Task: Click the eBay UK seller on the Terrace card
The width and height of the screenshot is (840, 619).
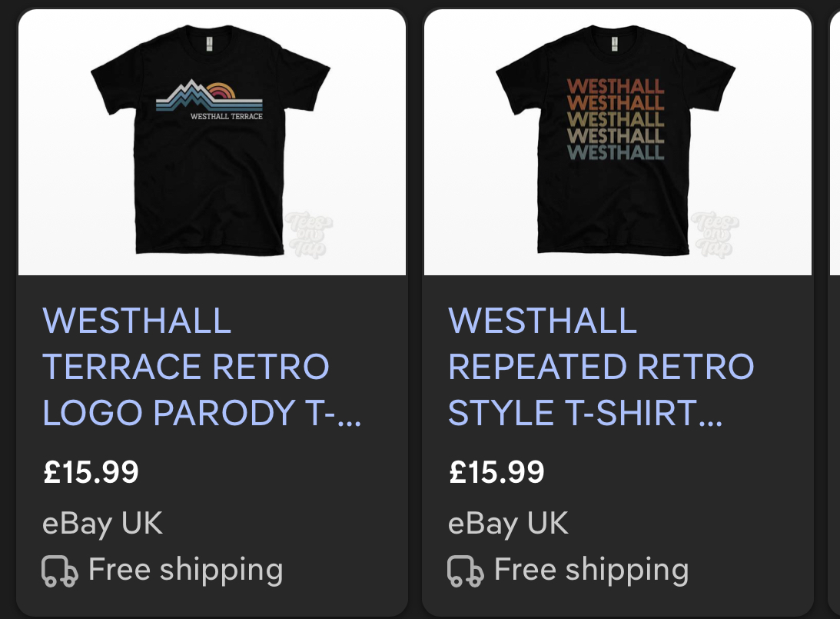Action: [x=102, y=524]
